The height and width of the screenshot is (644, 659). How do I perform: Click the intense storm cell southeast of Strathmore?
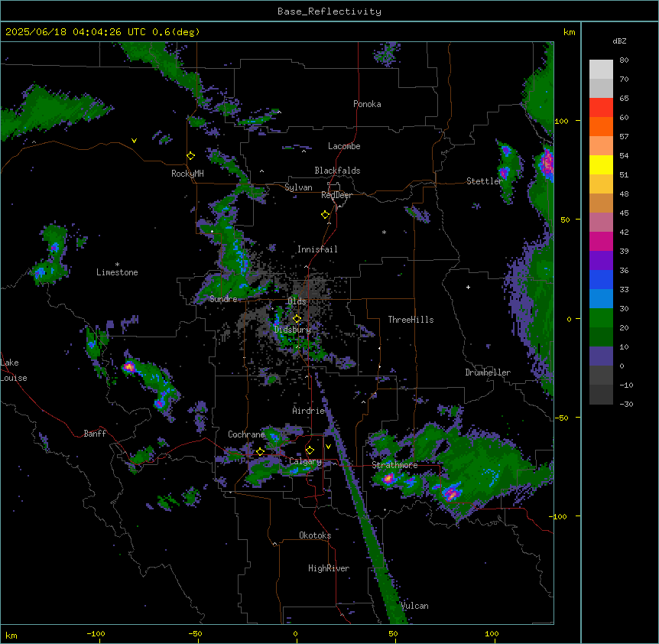pyautogui.click(x=451, y=493)
